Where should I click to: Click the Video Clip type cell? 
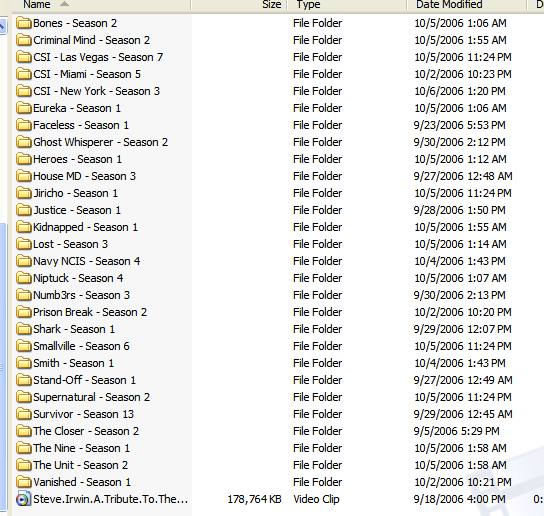[x=316, y=499]
